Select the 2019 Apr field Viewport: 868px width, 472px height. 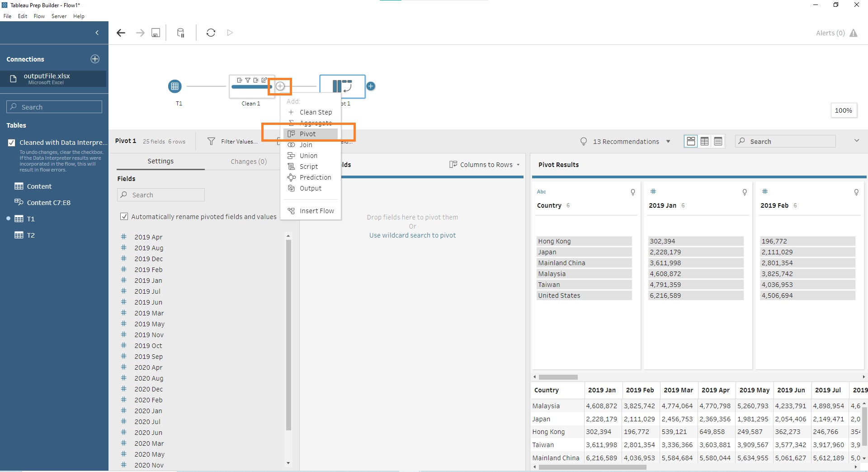point(148,237)
